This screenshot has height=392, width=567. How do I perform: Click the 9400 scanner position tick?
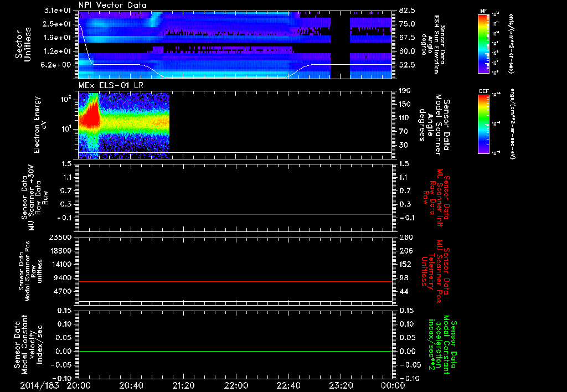click(63, 278)
